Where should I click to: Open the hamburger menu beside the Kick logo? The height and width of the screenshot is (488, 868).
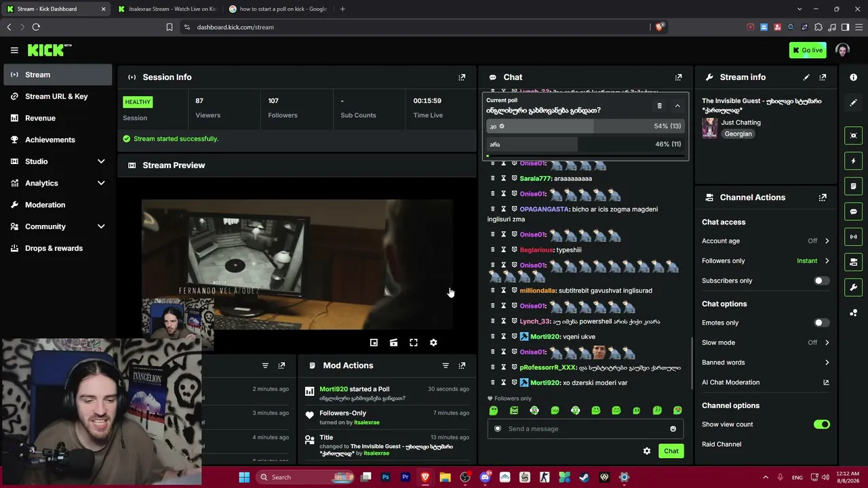[x=14, y=50]
